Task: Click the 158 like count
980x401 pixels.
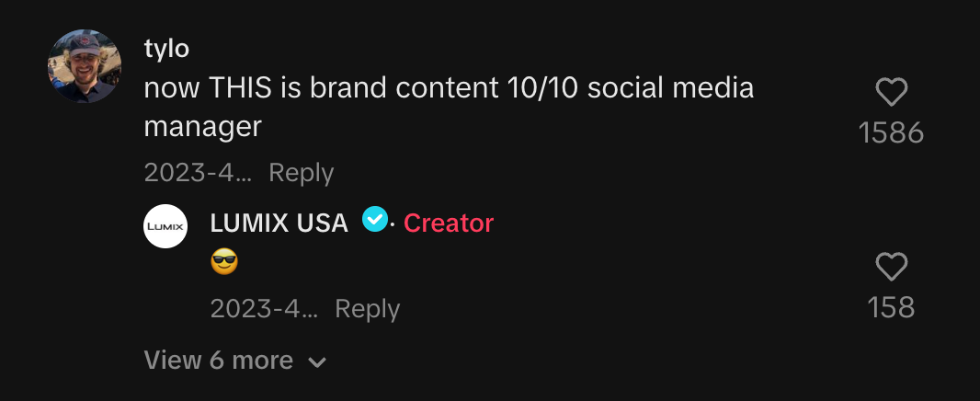Action: (x=891, y=307)
